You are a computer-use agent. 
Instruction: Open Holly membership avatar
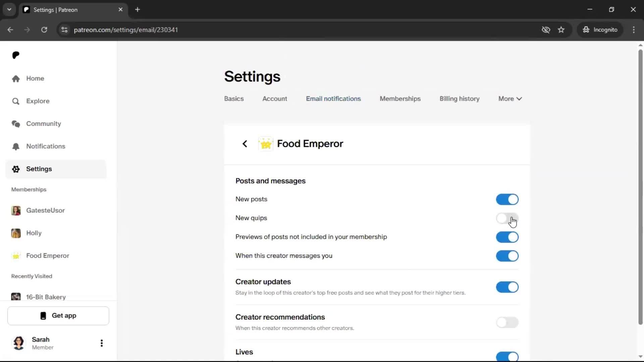(16, 233)
